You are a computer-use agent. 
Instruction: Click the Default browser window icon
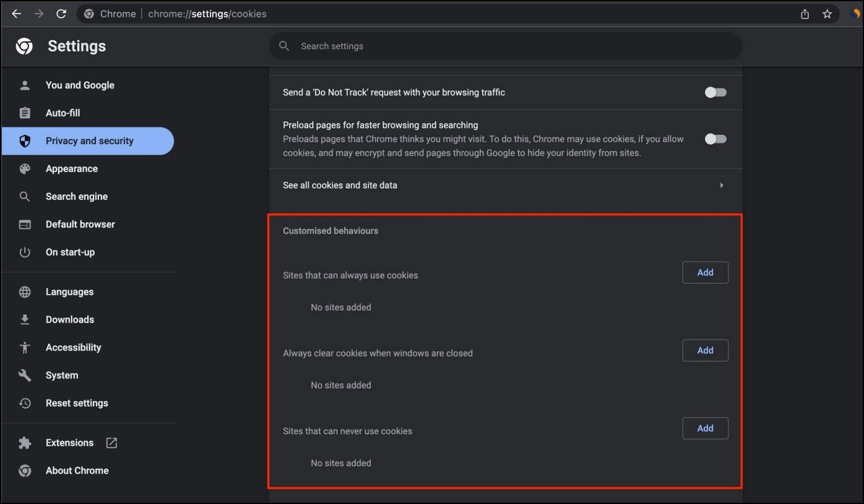point(25,224)
